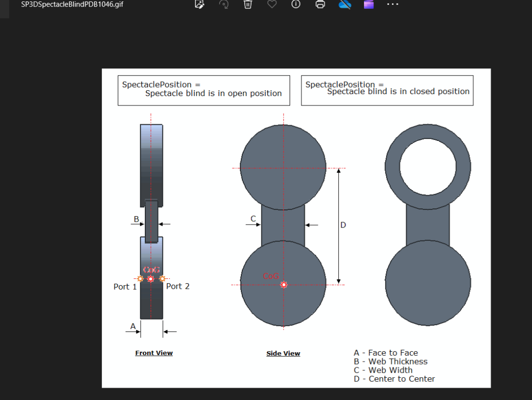Add image to favorites with the heart icon
The height and width of the screenshot is (400, 532).
click(272, 4)
